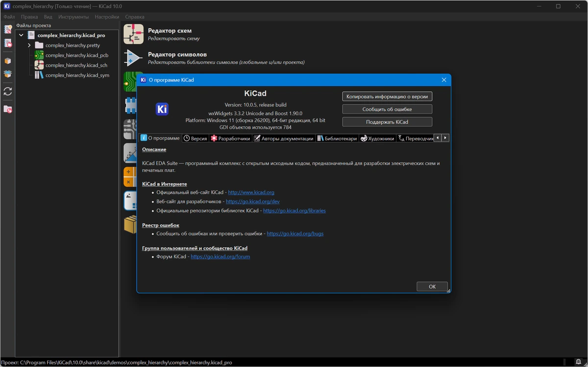Click the green PCB icon of complex_hierarchy.kicad_pcb
This screenshot has width=588, height=367.
(x=39, y=55)
